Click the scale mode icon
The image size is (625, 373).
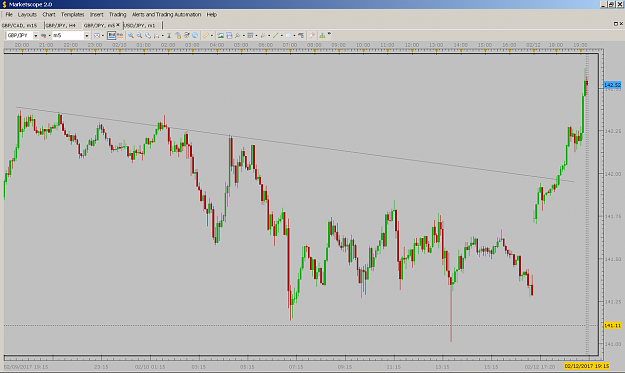tap(157, 36)
